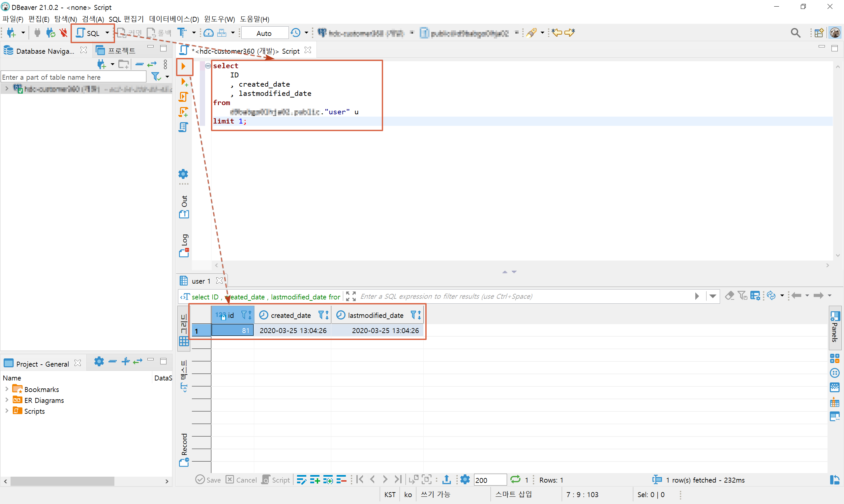Select the Auto transaction mode box
Image resolution: width=844 pixels, height=504 pixels.
tap(264, 33)
